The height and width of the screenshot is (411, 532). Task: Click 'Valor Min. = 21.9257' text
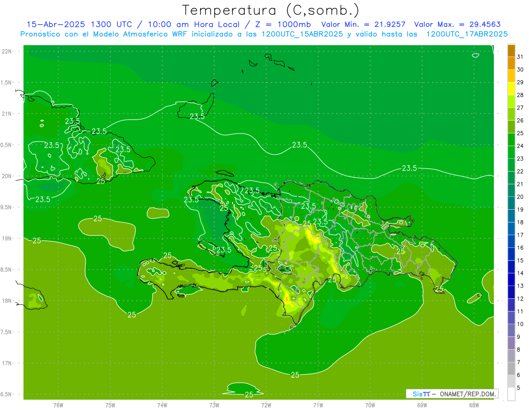pyautogui.click(x=364, y=24)
